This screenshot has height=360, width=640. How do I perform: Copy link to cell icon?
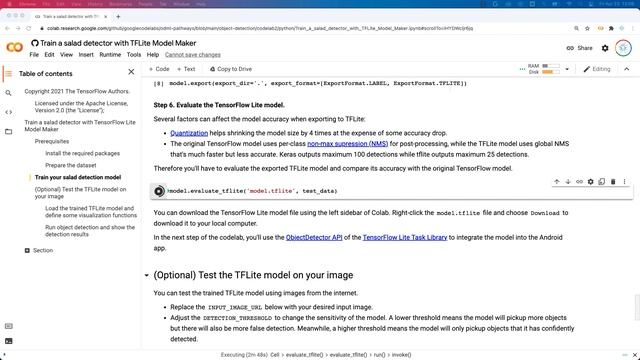(579, 182)
